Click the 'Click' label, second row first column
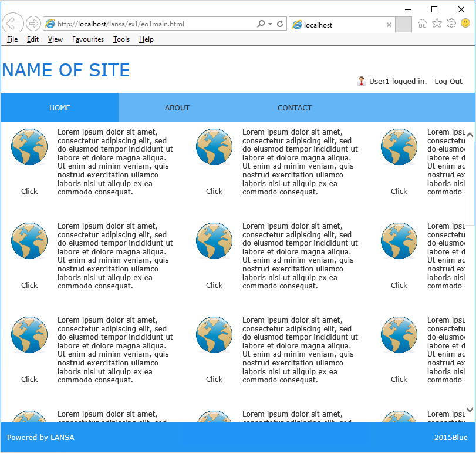Image resolution: width=476 pixels, height=453 pixels. click(x=29, y=286)
